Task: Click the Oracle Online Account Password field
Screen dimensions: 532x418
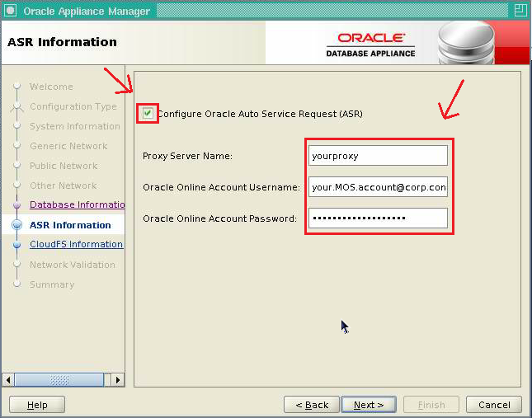Action: 379,218
